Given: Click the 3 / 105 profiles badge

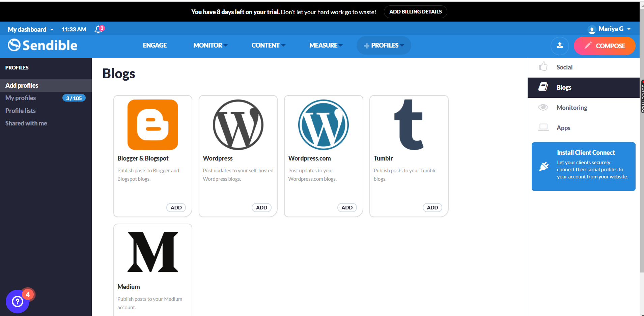Looking at the screenshot, I should click(74, 98).
